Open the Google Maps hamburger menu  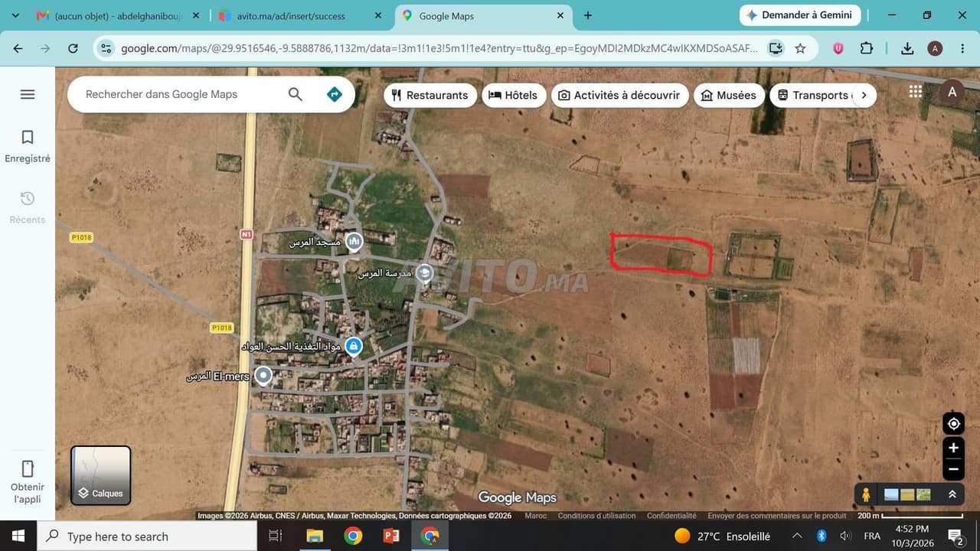point(28,94)
